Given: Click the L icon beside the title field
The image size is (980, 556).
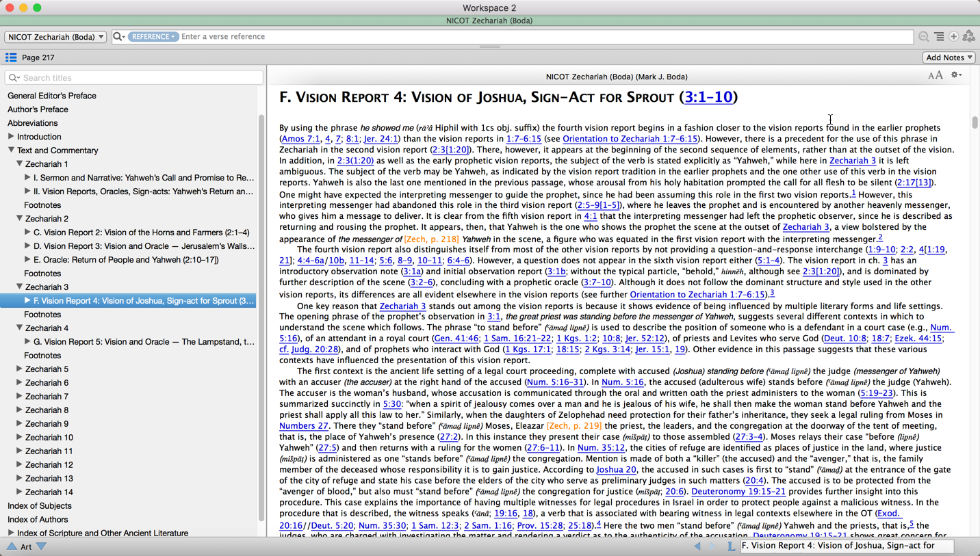Looking at the screenshot, I should click(x=731, y=546).
